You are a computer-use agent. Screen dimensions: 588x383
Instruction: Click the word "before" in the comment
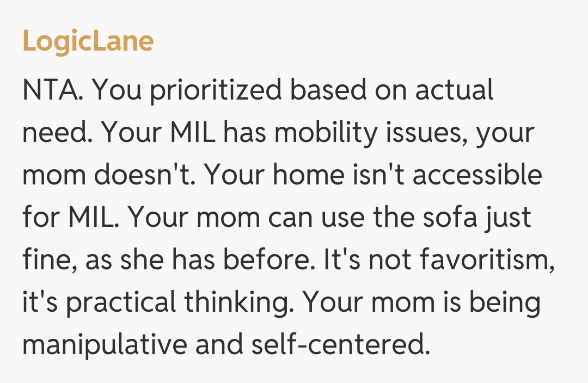click(x=268, y=261)
